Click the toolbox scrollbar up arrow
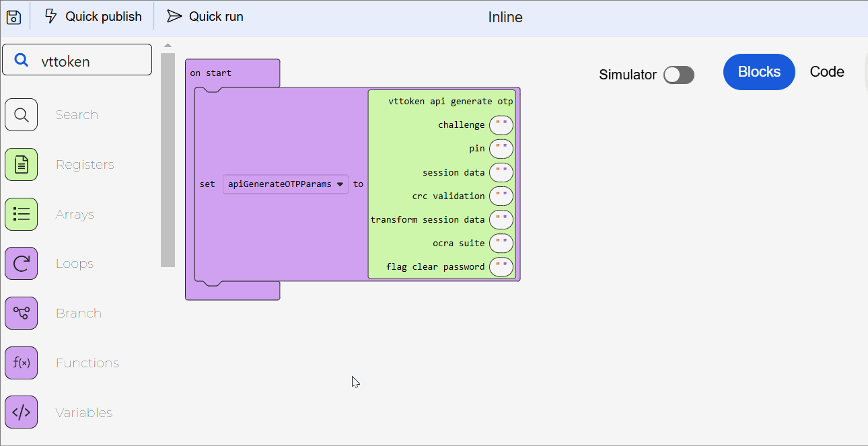 [168, 46]
